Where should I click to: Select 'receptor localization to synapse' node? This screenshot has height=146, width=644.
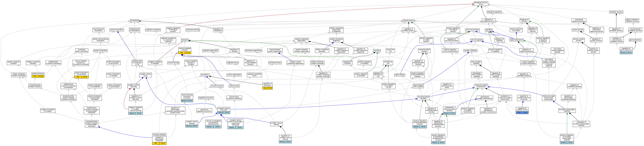(48, 110)
